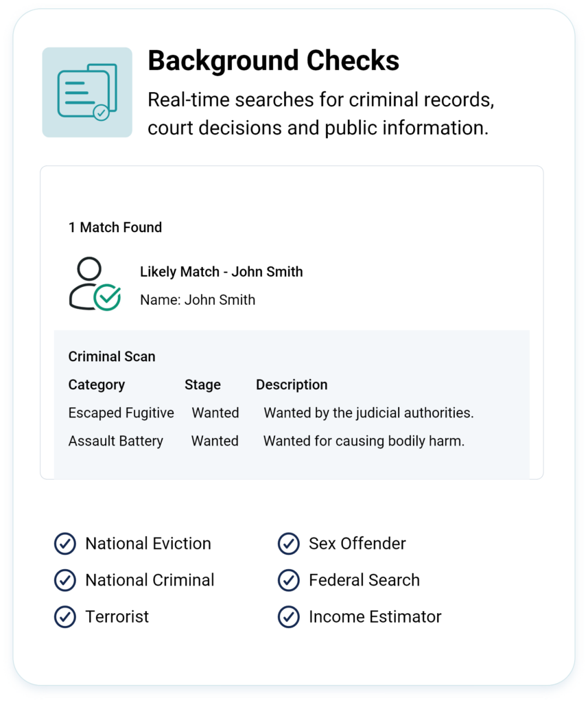Click the background check document icon
This screenshot has width=588, height=703.
[x=87, y=93]
